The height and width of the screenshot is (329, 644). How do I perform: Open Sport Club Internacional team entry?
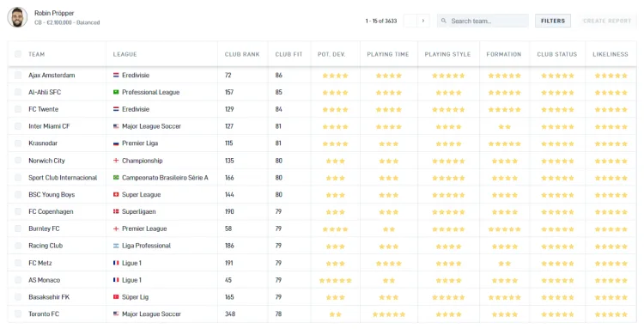(x=63, y=178)
